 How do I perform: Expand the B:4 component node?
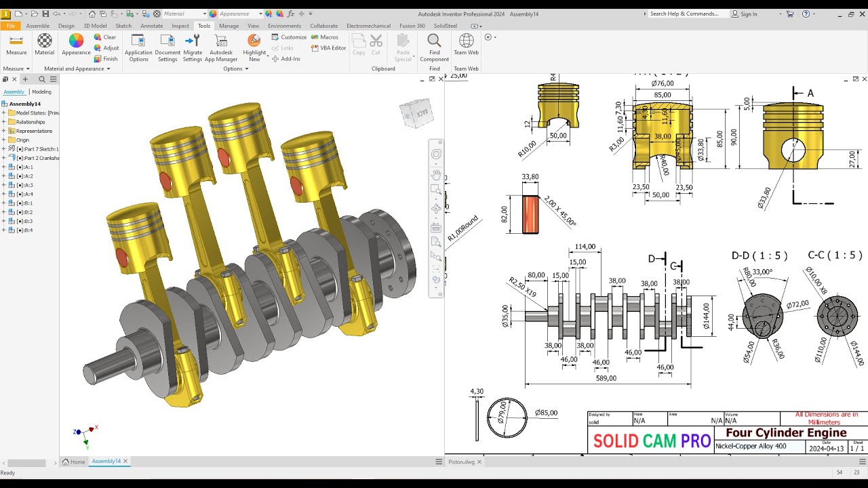[3, 230]
